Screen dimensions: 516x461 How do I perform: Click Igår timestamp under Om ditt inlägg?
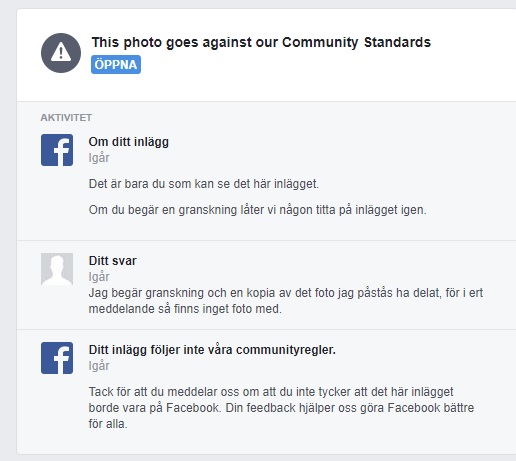99,158
